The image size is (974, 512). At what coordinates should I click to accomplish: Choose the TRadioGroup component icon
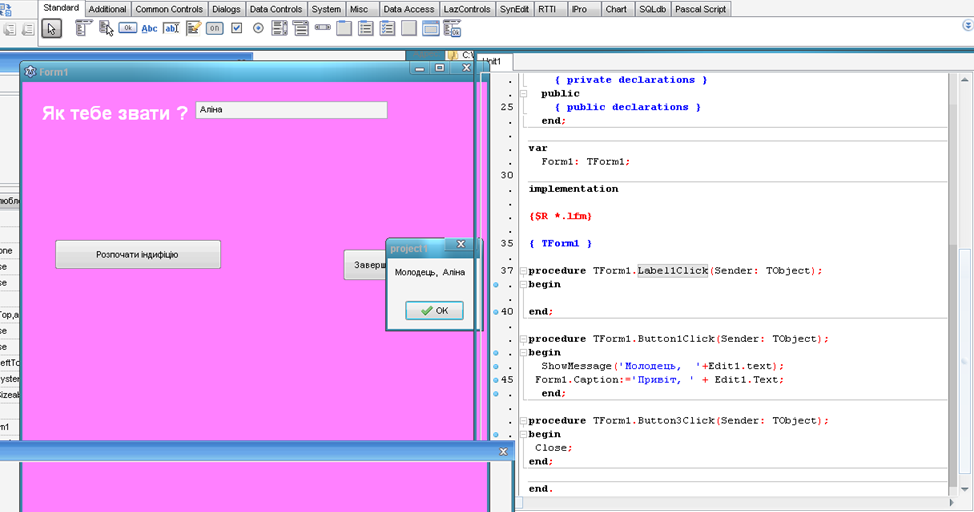(x=366, y=28)
